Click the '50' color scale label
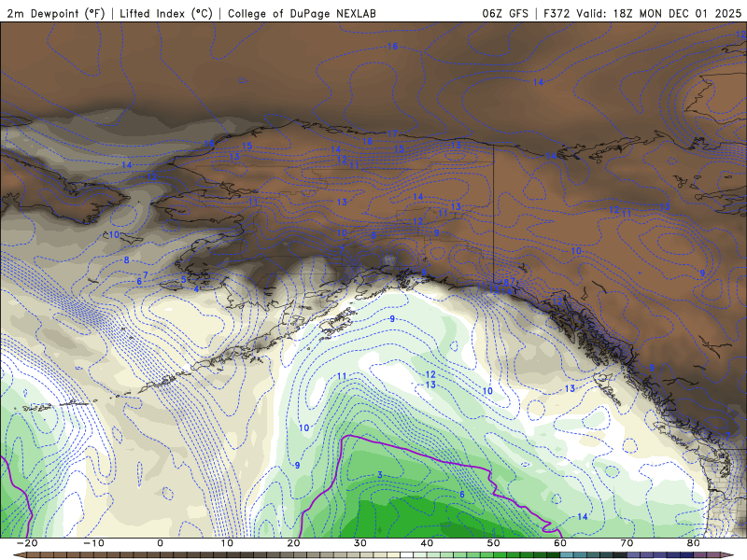Viewport: 747px width, 560px height. coord(494,543)
